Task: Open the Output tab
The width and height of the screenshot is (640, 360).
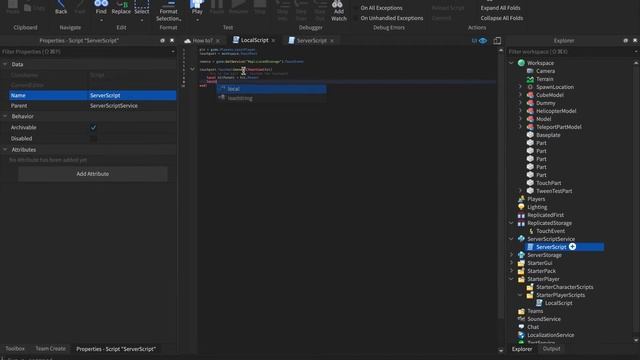Action: click(551, 349)
